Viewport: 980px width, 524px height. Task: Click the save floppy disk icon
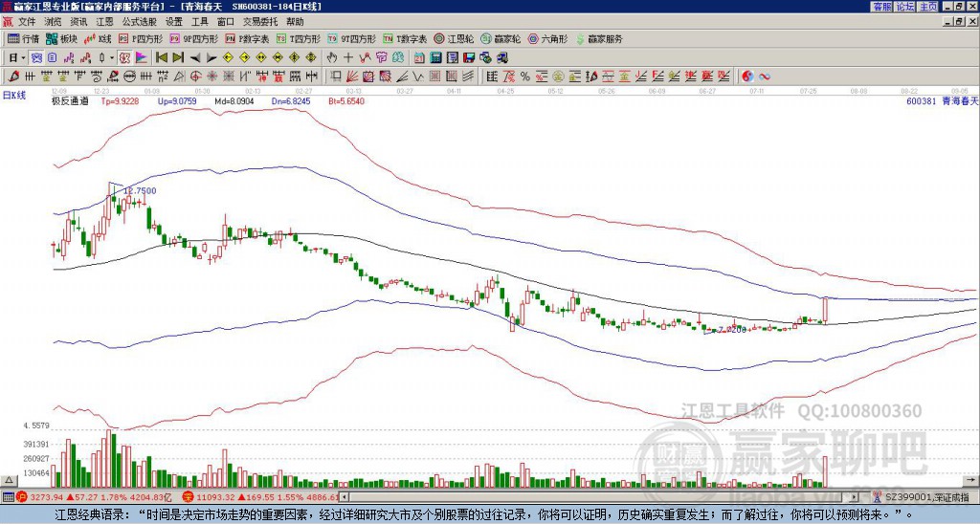(x=469, y=58)
